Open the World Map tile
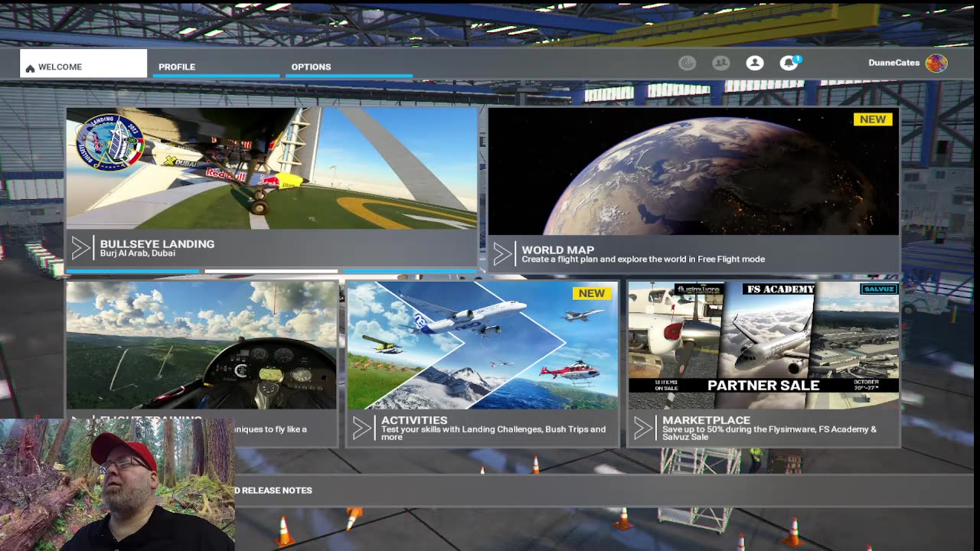This screenshot has width=980, height=551. click(x=694, y=190)
